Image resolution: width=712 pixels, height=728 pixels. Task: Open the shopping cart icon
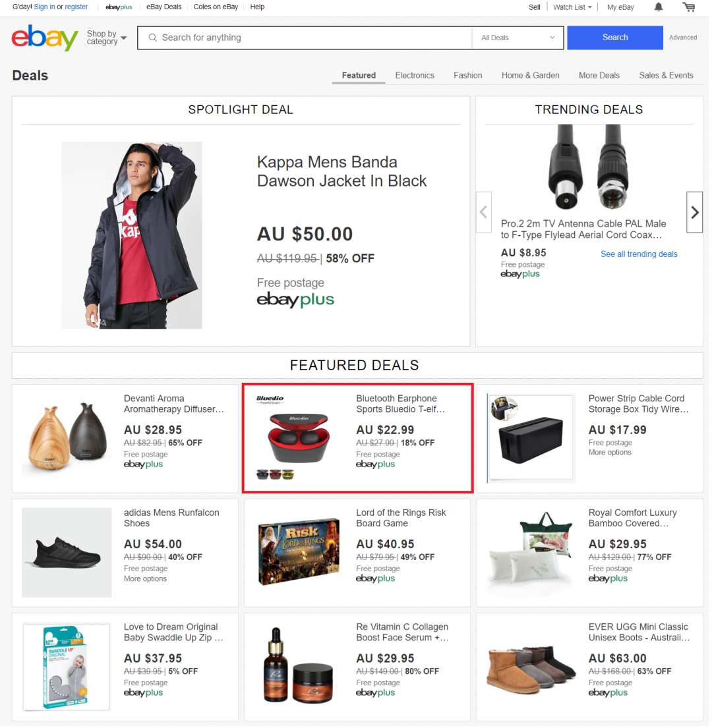pos(688,7)
